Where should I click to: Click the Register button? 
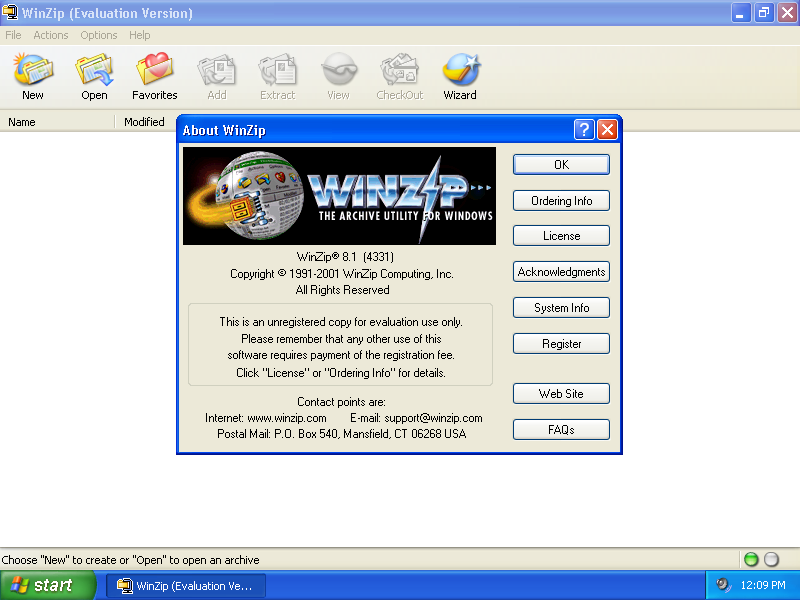[561, 344]
